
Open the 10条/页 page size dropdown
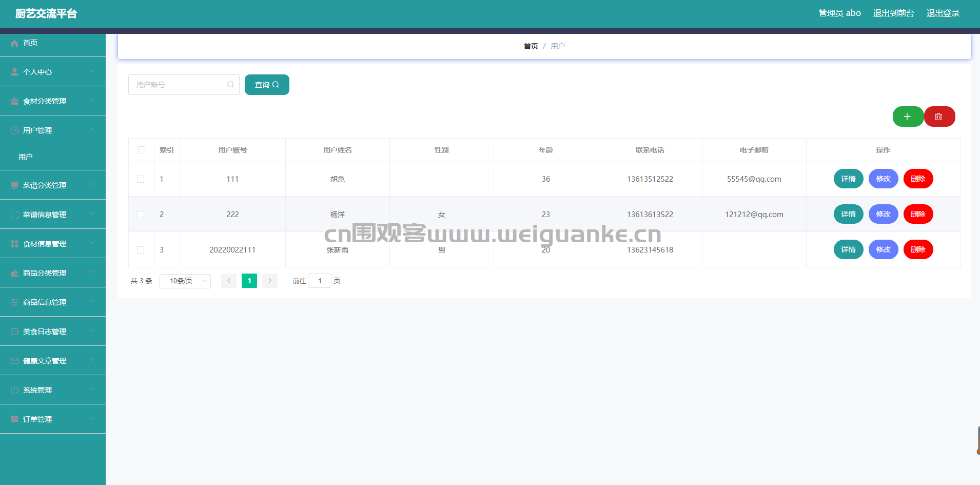click(x=185, y=281)
